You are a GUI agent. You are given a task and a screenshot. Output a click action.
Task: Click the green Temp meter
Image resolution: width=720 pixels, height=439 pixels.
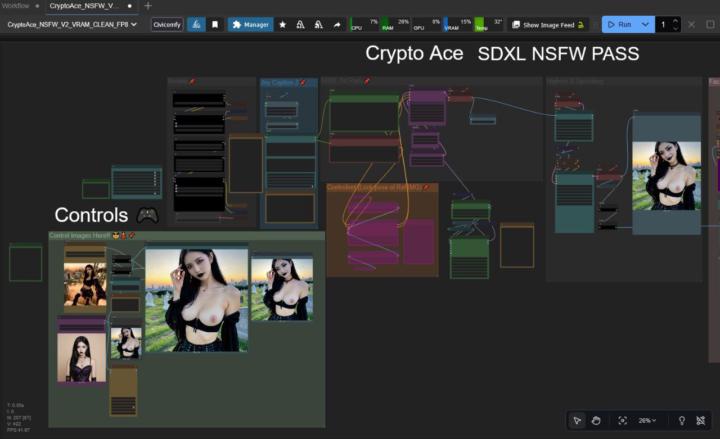[489, 24]
